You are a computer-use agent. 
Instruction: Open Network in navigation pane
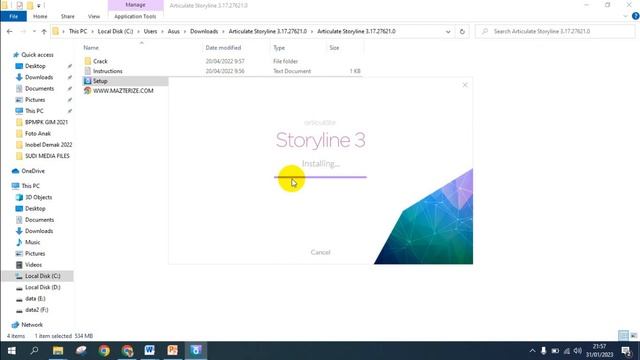coord(32,325)
